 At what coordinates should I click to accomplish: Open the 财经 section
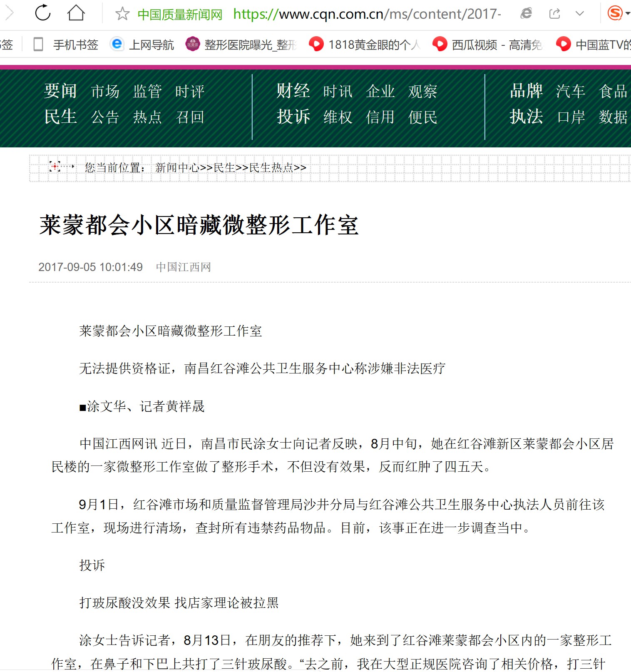[293, 91]
